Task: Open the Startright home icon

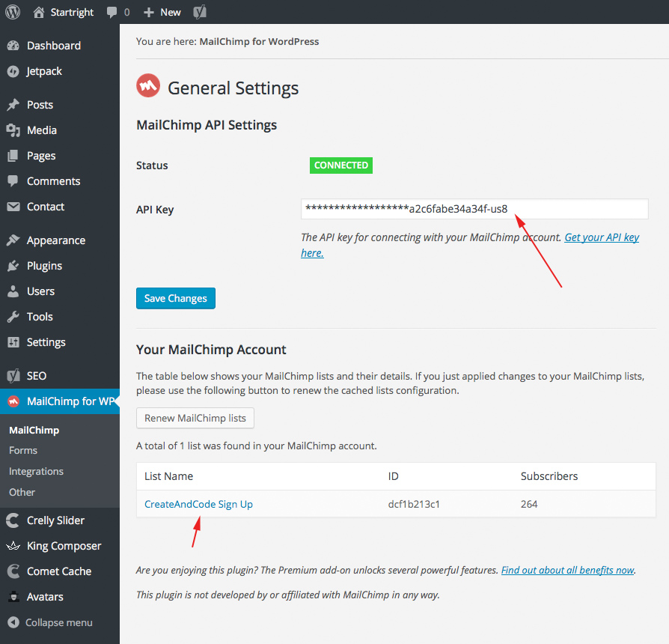Action: [x=39, y=13]
